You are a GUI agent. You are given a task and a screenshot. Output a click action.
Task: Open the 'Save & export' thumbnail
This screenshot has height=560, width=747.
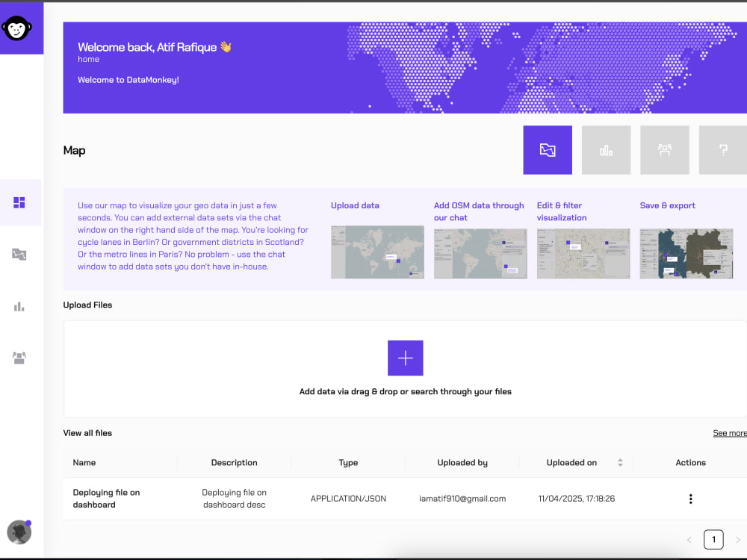pyautogui.click(x=686, y=253)
